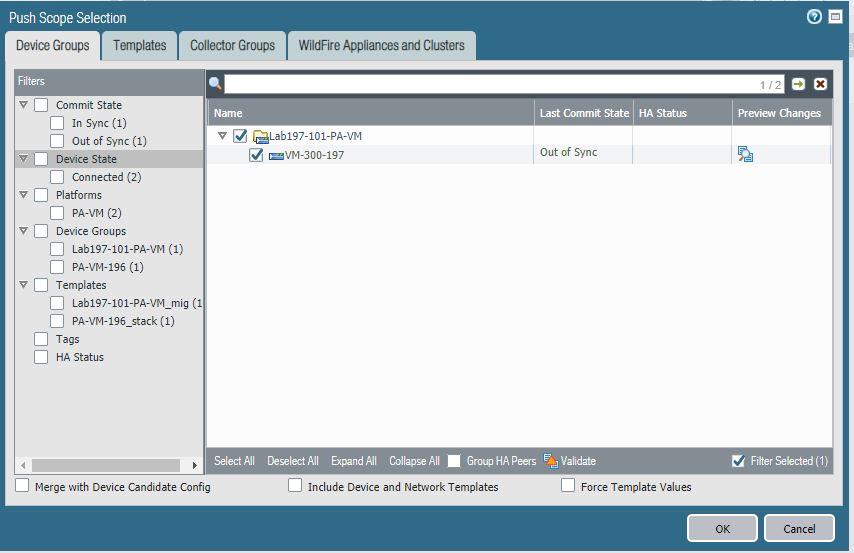
Task: Click Cancel button
Action: click(799, 528)
